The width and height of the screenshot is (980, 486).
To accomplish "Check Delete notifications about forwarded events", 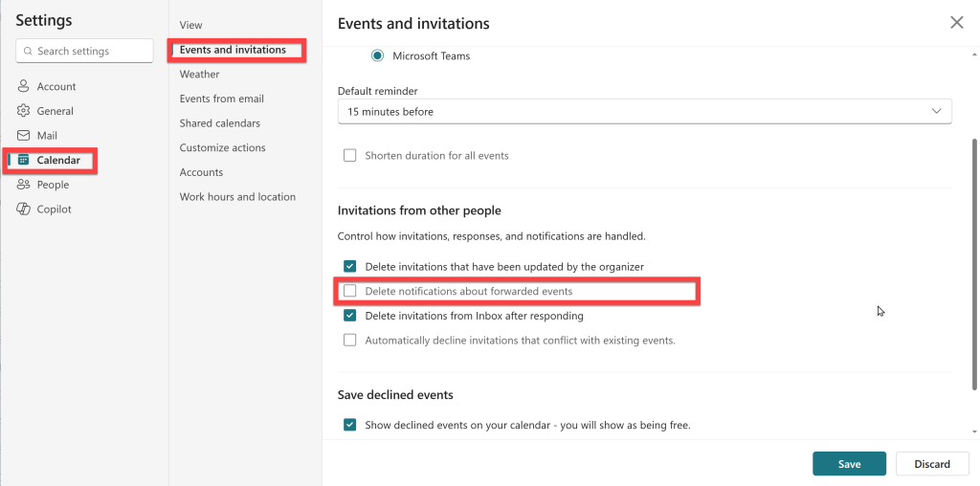I will pyautogui.click(x=350, y=291).
